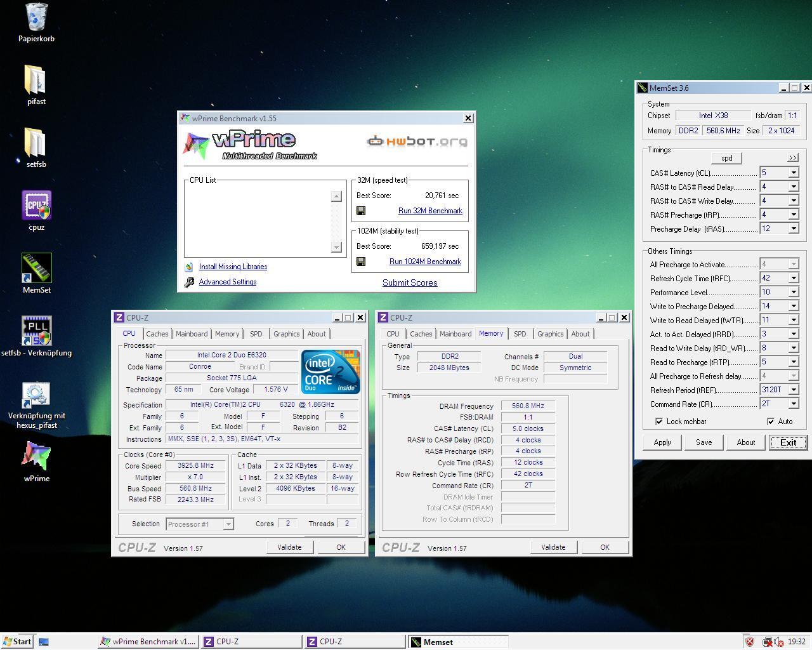Click OK in the right CPU-Z memory window

click(x=605, y=547)
